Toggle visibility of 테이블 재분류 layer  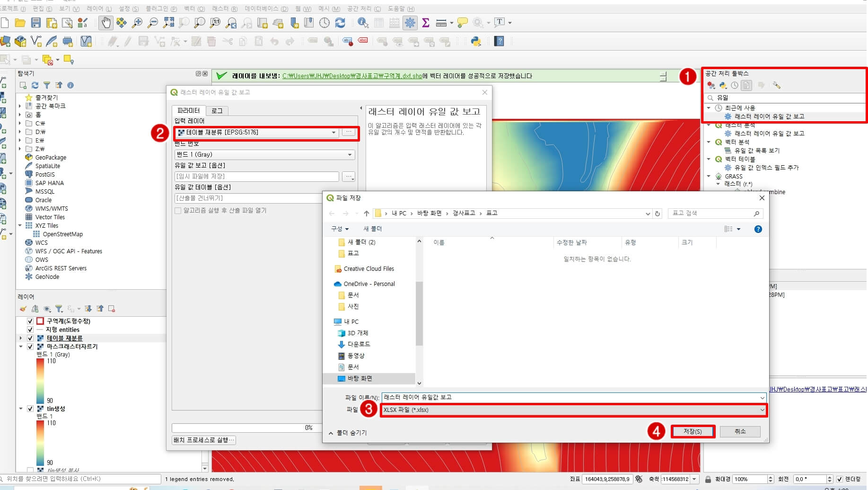[30, 338]
